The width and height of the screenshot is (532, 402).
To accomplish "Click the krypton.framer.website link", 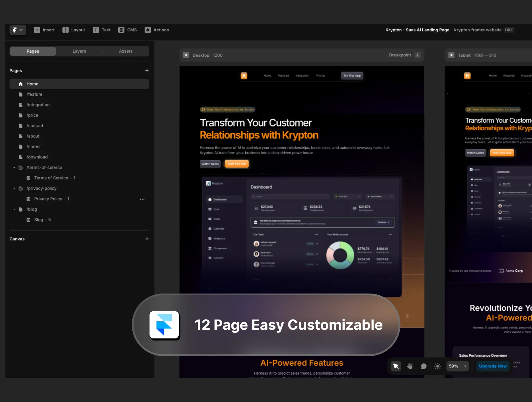I will 478,30.
